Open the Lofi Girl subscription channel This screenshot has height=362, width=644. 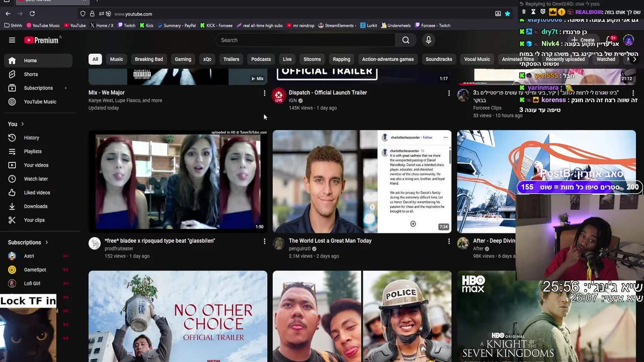pos(38,284)
